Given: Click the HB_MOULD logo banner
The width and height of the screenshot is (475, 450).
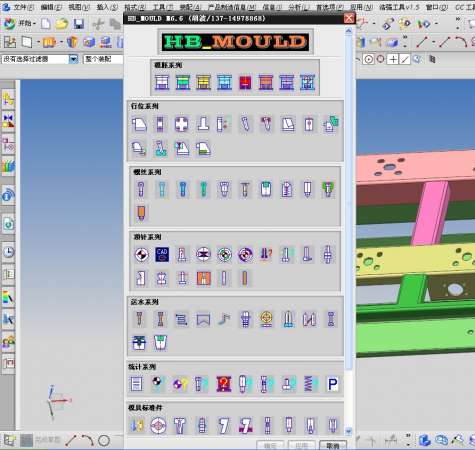Looking at the screenshot, I should [235, 42].
